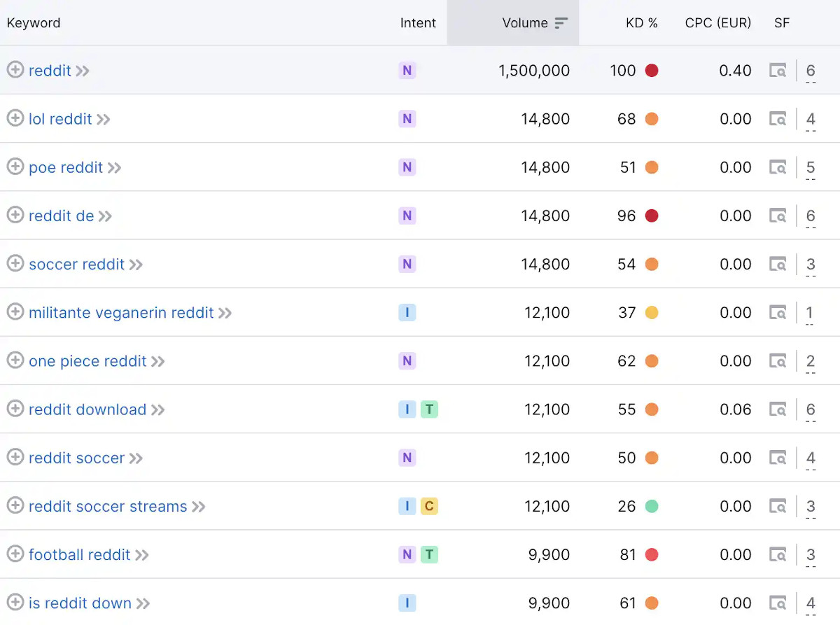Click the CPC value '0.06'

736,409
